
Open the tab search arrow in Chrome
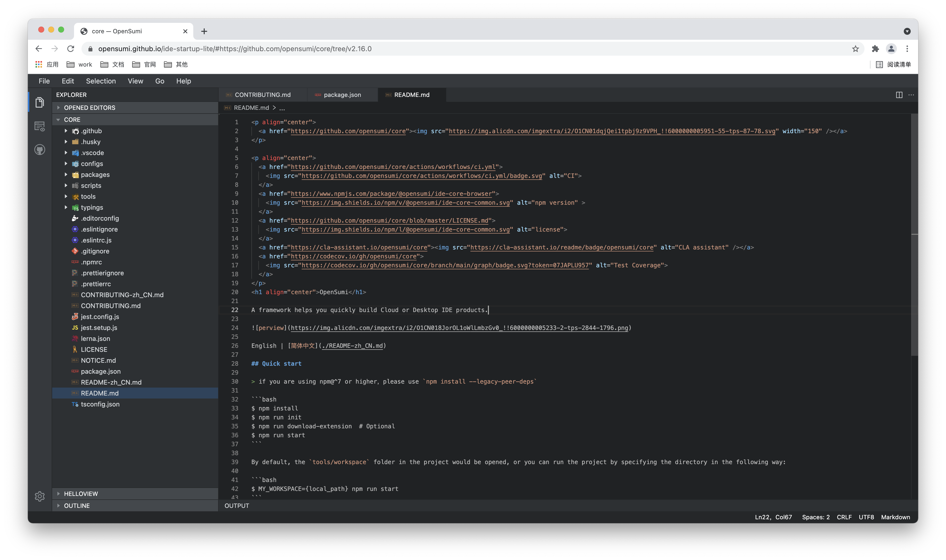907,31
